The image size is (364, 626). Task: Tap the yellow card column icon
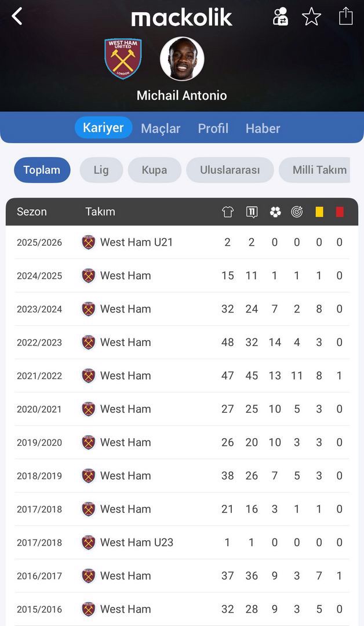pyautogui.click(x=319, y=212)
